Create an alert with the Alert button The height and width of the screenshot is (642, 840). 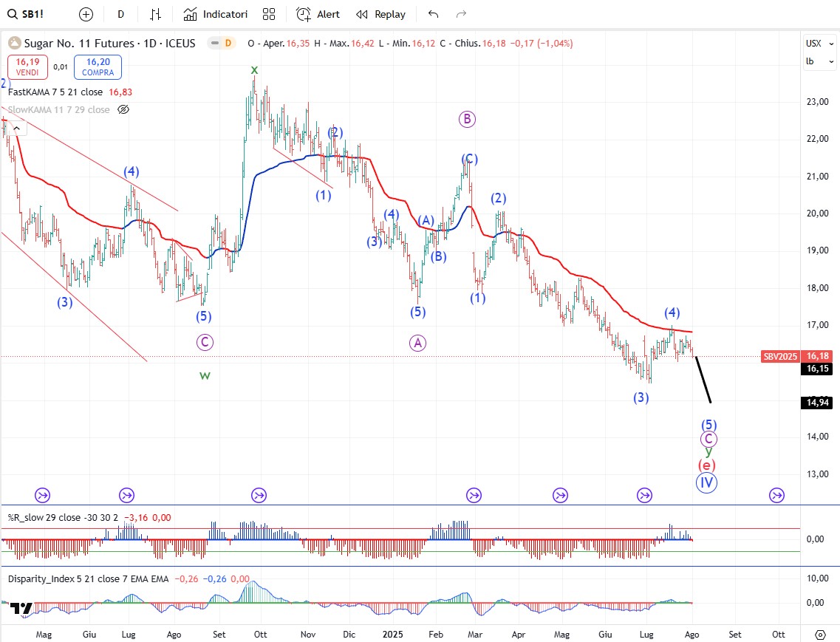(x=318, y=14)
